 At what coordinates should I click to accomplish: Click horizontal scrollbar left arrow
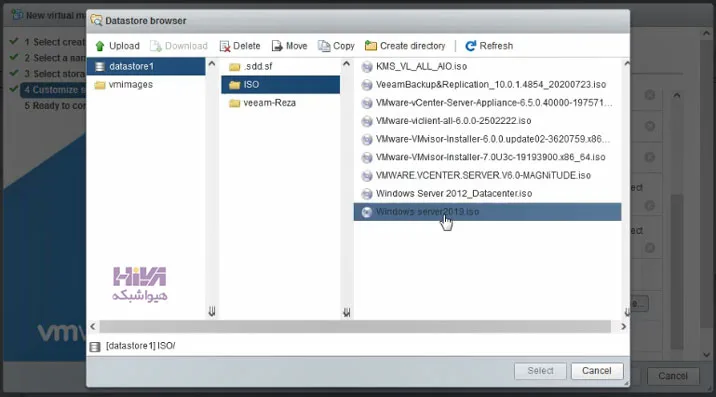[x=93, y=327]
